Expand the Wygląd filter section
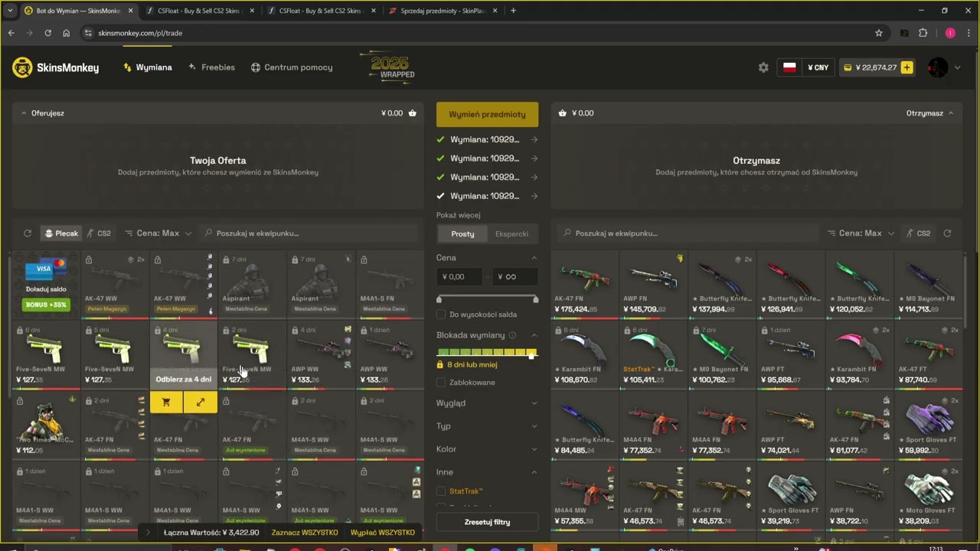The image size is (980, 551). 487,403
